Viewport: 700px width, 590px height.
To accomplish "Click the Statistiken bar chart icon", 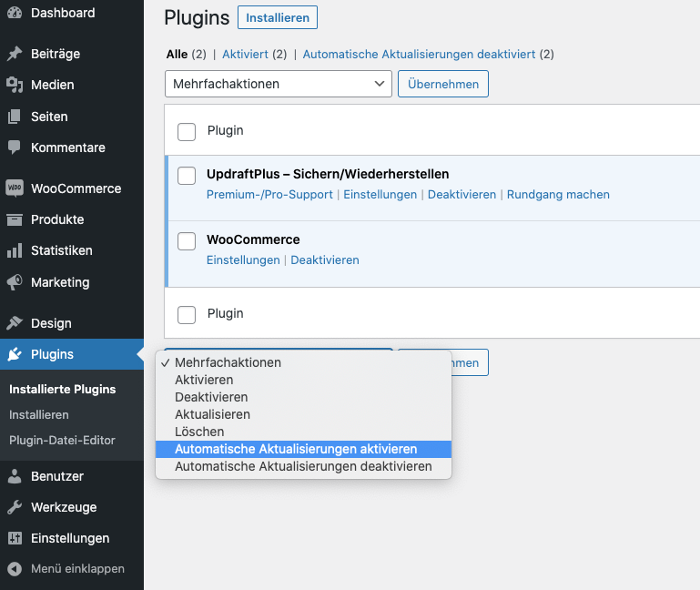I will point(15,250).
